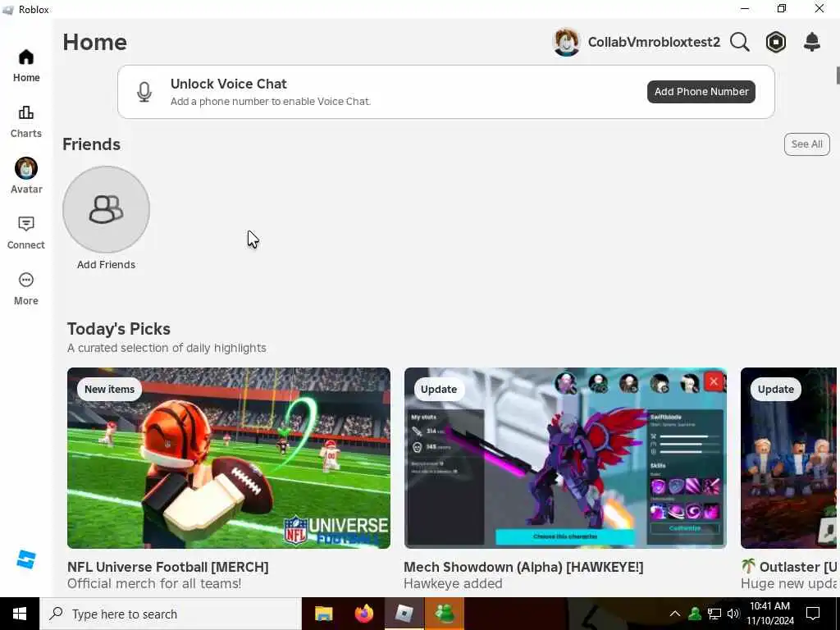
Task: Open NFL Universe Football thumbnail
Action: tap(229, 458)
